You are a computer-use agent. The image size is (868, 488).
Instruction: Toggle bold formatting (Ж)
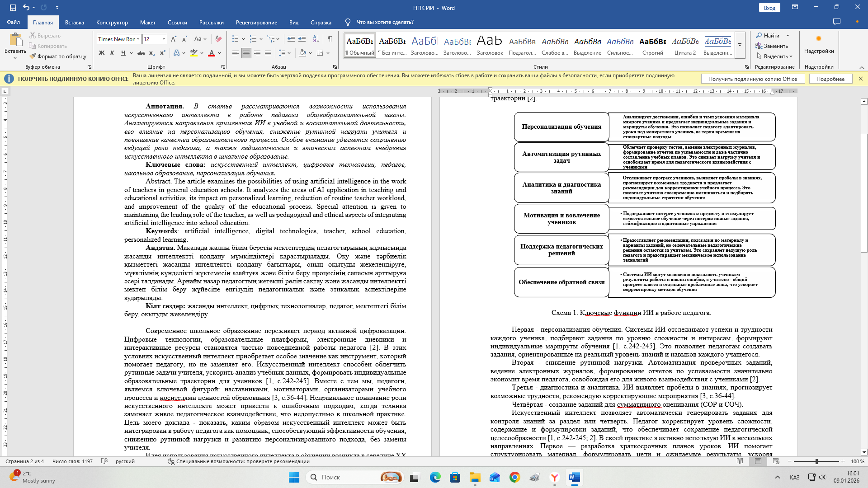[101, 53]
